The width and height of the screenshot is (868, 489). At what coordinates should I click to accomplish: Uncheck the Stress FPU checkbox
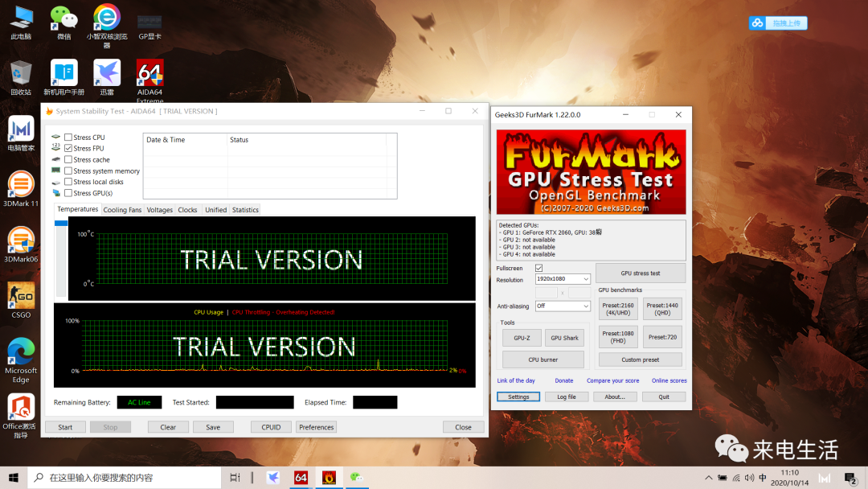click(68, 148)
